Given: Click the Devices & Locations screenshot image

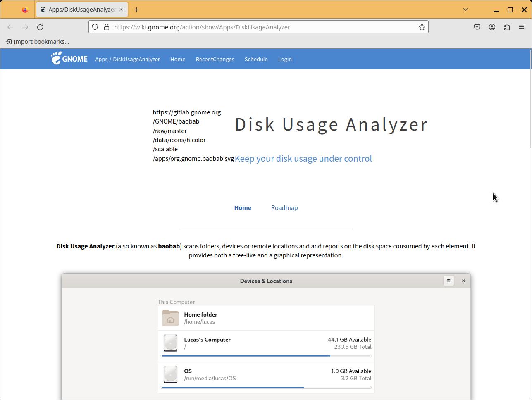Looking at the screenshot, I should coord(266,336).
